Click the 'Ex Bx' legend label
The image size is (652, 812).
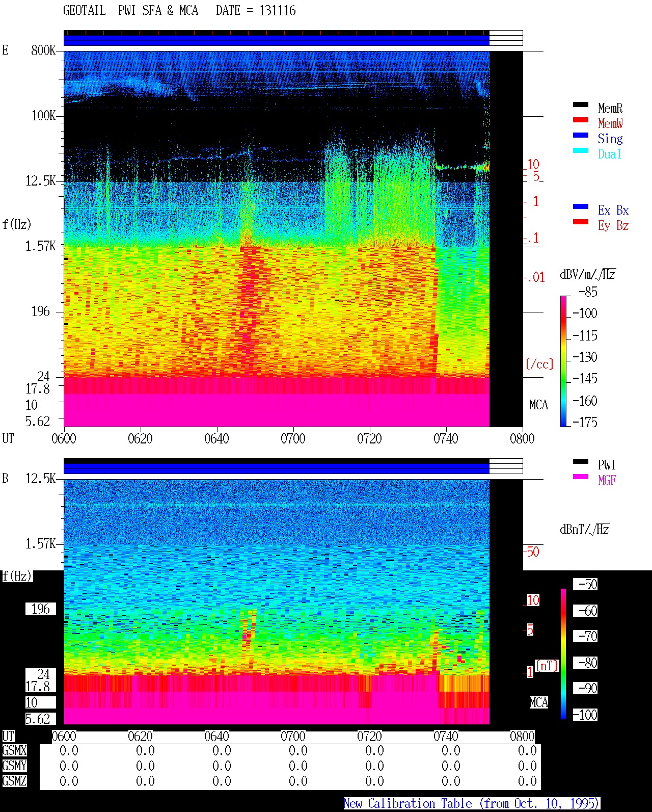coord(613,210)
